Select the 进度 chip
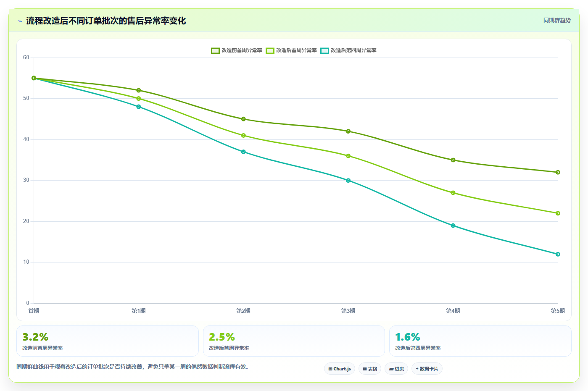Screen dimensions: 588x391 coord(396,369)
